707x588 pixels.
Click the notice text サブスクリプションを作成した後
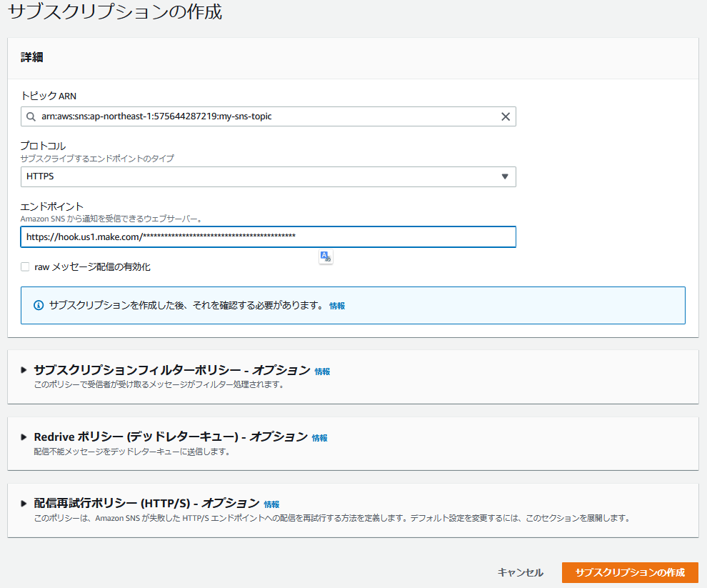click(186, 306)
